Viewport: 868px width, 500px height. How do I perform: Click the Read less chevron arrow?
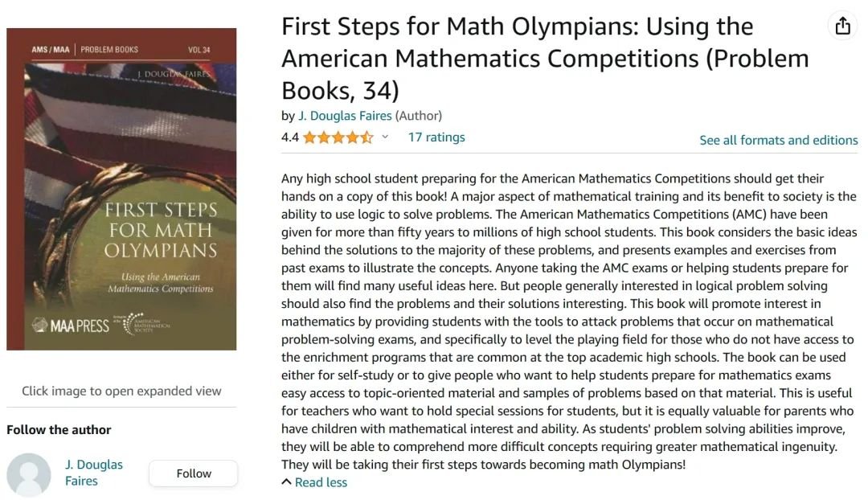point(286,482)
